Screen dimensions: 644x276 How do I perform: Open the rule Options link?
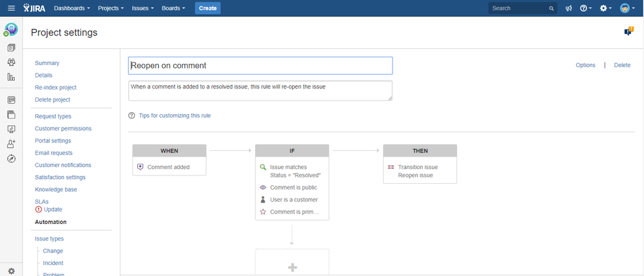(585, 65)
